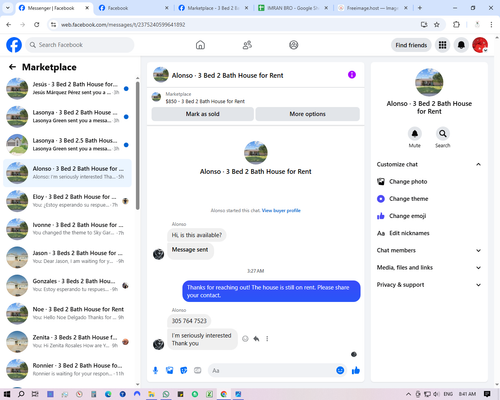This screenshot has height=400, width=500.
Task: Open browser extensions puzzle icon
Action: [456, 24]
